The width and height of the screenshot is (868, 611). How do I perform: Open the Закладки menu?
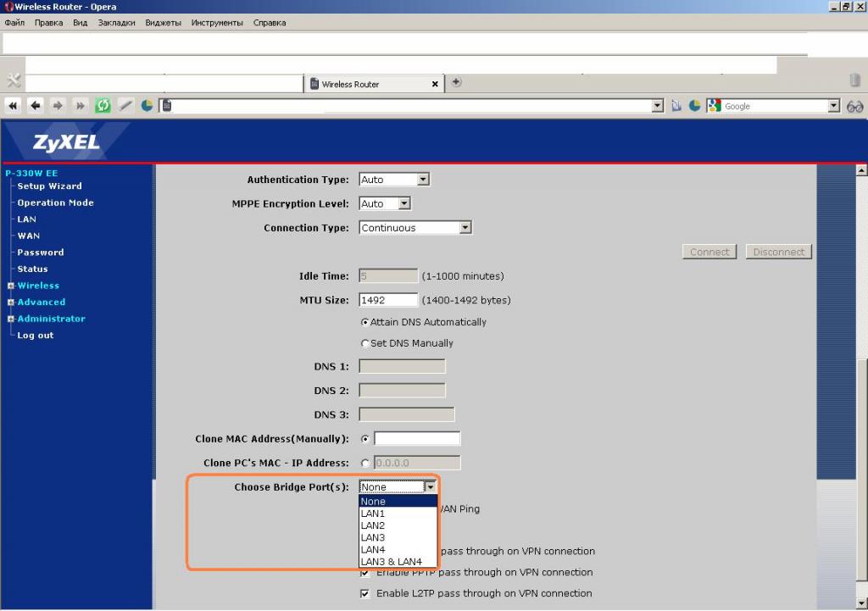click(116, 23)
